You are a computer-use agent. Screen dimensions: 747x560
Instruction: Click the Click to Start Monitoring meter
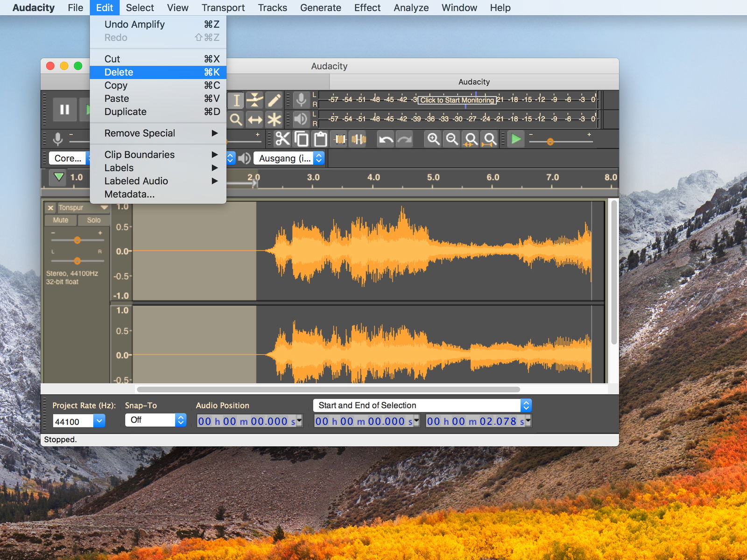(x=457, y=100)
